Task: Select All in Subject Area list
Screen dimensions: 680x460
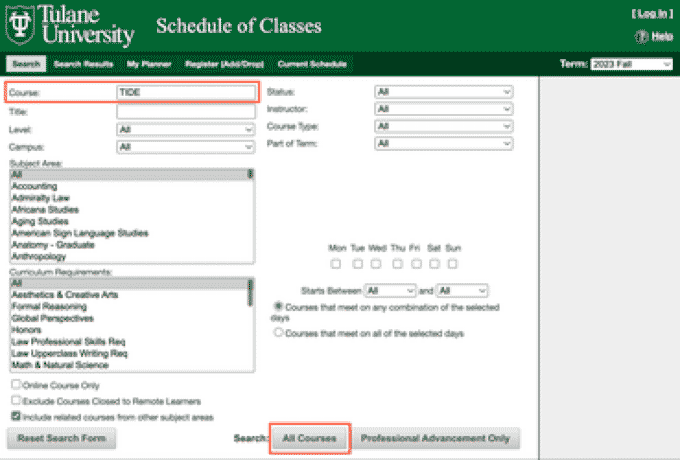Action: pyautogui.click(x=129, y=174)
